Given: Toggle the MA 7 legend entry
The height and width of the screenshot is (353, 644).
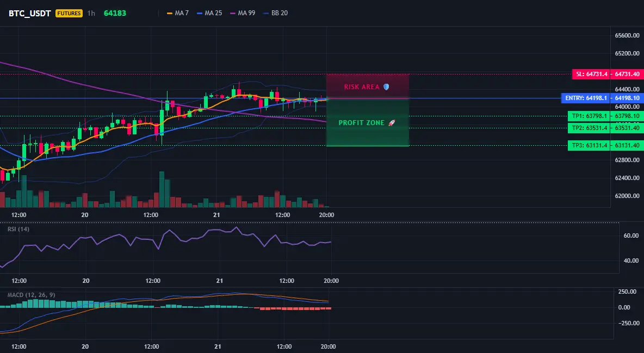Looking at the screenshot, I should coord(178,13).
